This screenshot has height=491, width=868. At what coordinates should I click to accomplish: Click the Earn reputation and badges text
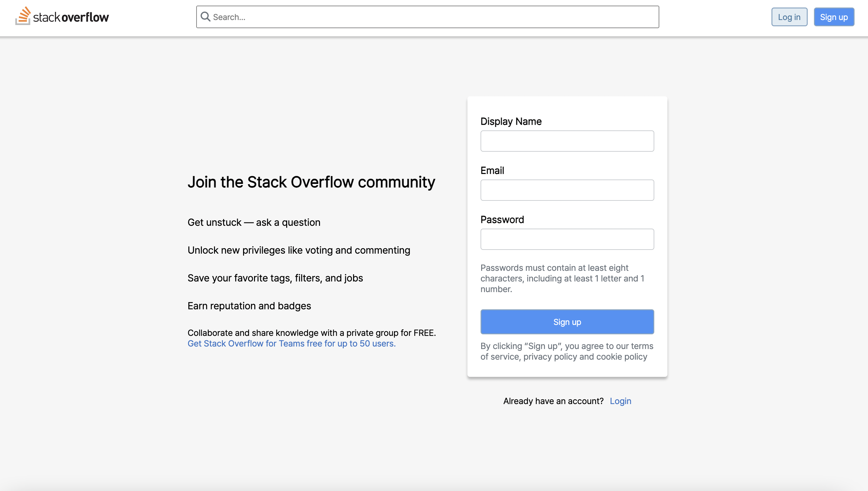click(249, 306)
